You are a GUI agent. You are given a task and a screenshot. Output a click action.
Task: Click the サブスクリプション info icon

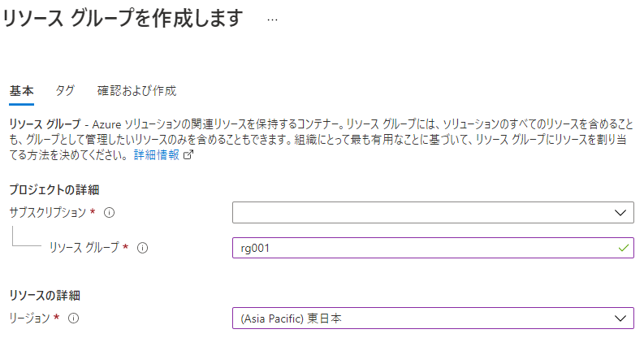click(109, 213)
